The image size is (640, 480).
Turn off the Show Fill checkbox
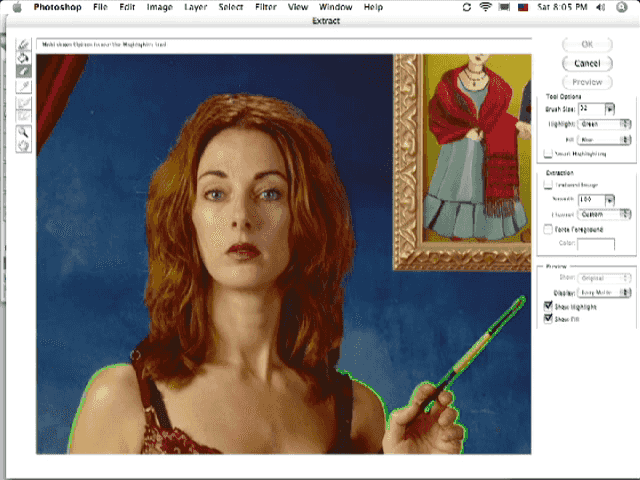[547, 318]
